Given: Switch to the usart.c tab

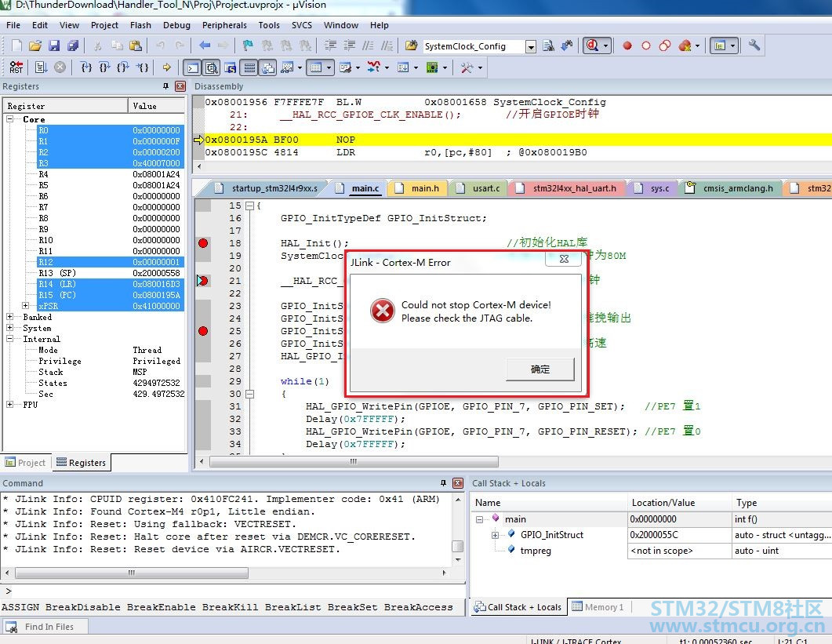Looking at the screenshot, I should 479,188.
